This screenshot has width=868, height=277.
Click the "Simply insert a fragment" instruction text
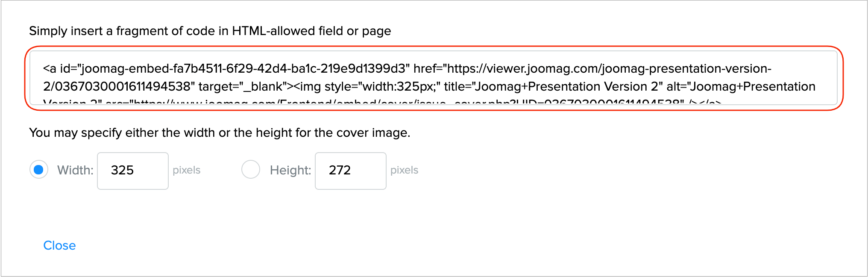(210, 31)
